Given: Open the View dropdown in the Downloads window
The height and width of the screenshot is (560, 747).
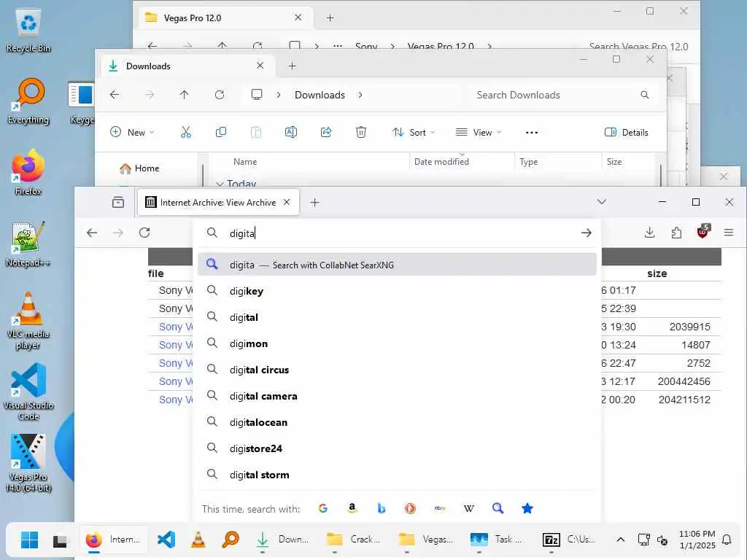Looking at the screenshot, I should pos(479,133).
